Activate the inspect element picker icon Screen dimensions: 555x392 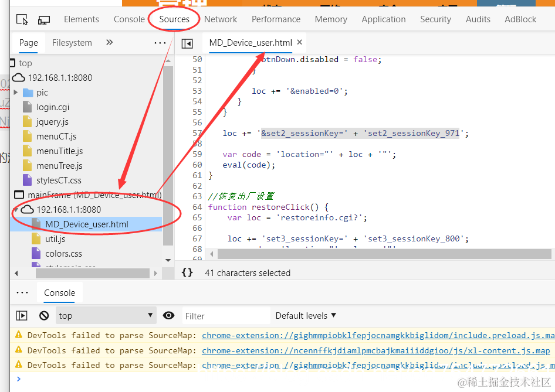(x=22, y=19)
